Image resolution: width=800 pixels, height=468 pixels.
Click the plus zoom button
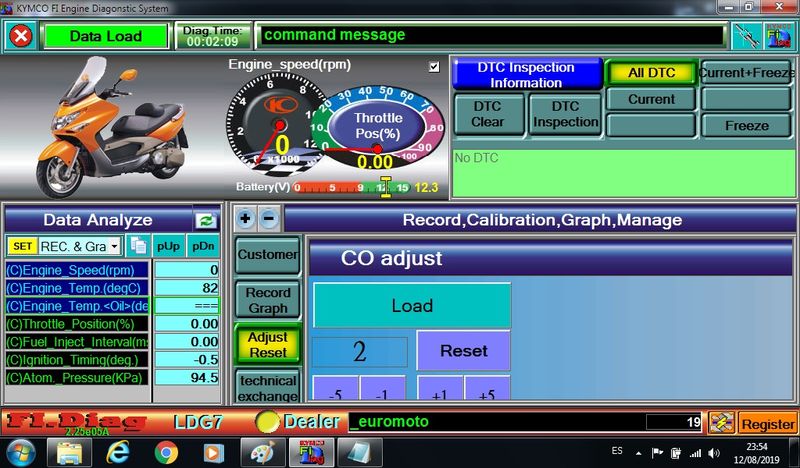[x=245, y=219]
